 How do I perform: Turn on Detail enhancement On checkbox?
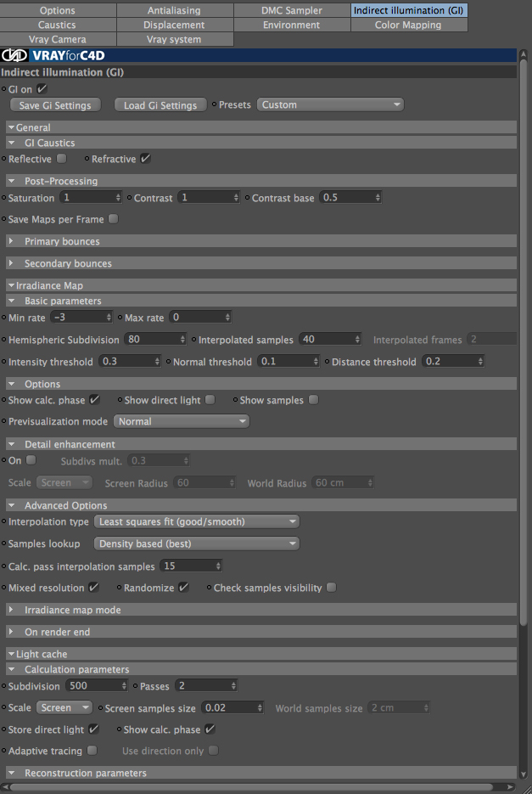coord(31,459)
